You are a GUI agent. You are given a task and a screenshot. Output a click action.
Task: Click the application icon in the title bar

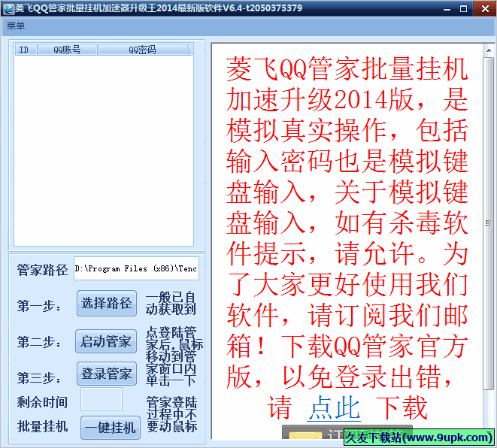8,8
